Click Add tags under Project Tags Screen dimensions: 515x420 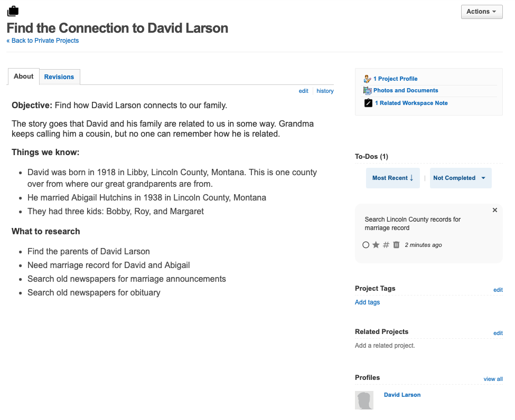click(367, 302)
